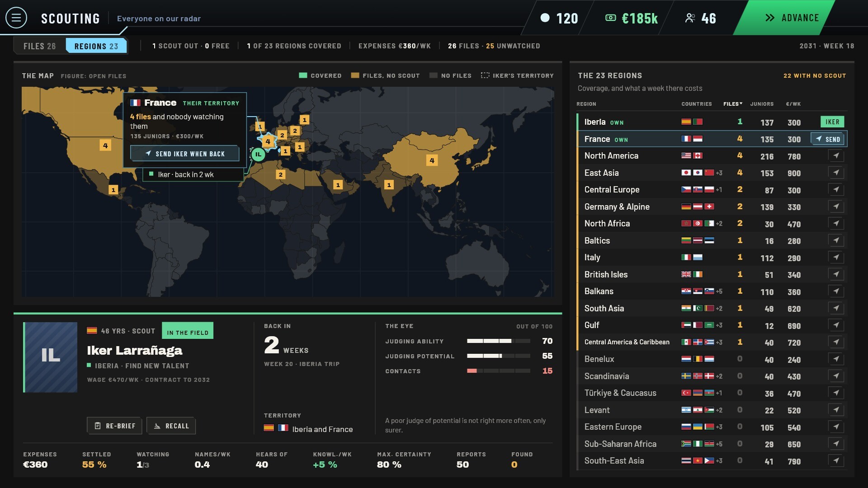
Task: Click the COUNTRIES column header
Action: [x=697, y=104]
